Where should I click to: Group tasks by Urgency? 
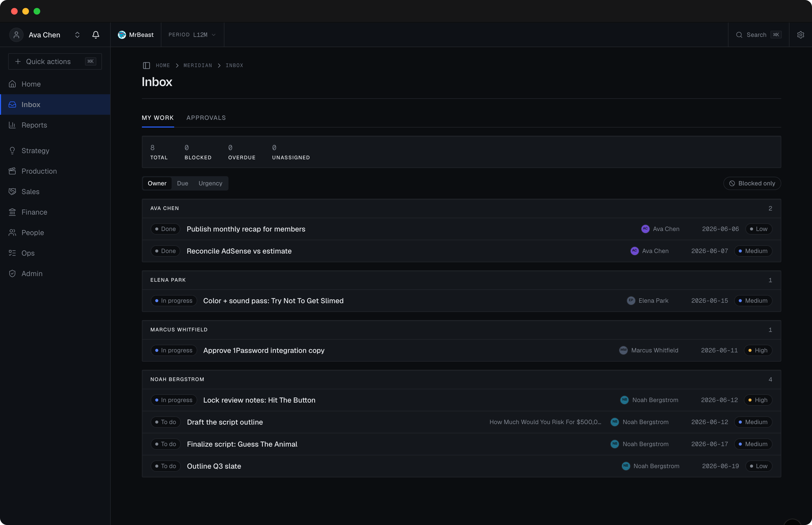tap(210, 183)
